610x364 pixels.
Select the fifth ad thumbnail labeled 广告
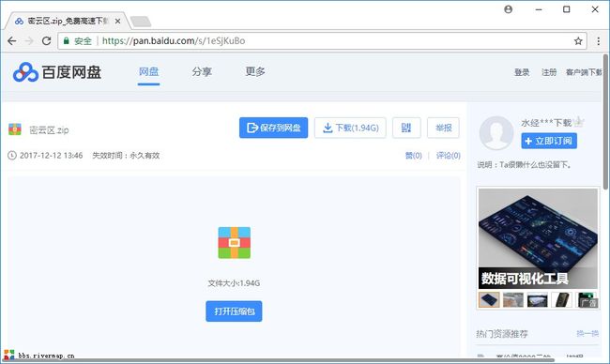point(586,300)
